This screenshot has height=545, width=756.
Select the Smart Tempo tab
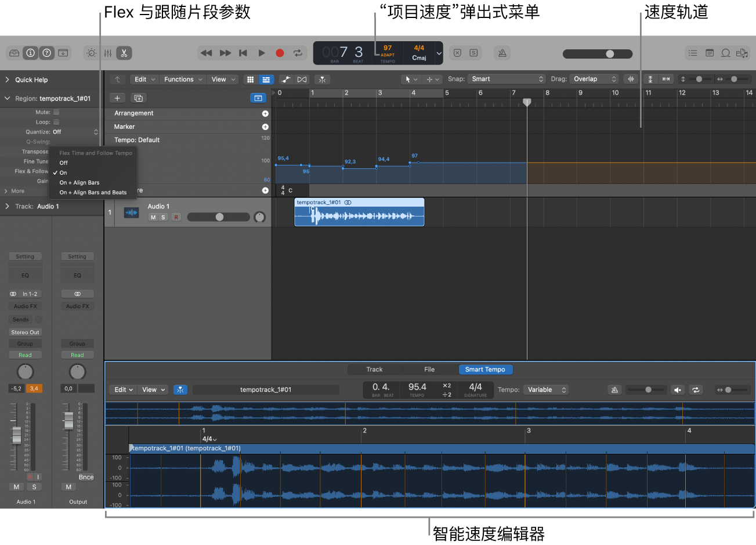coord(485,370)
